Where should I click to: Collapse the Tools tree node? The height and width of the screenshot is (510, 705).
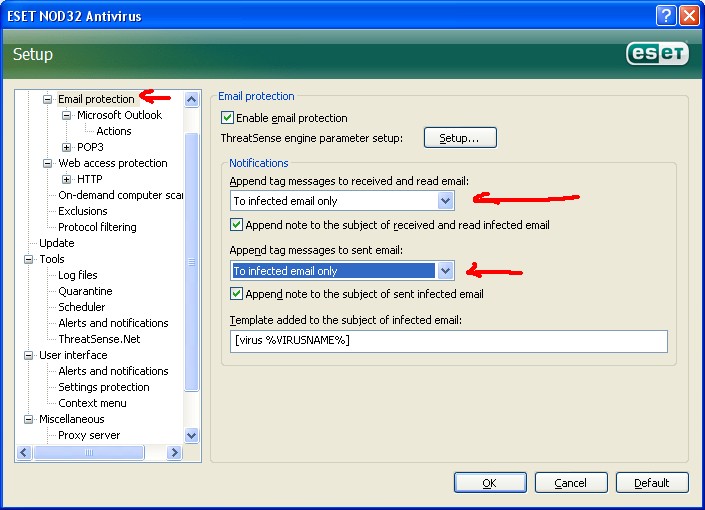tap(28, 259)
